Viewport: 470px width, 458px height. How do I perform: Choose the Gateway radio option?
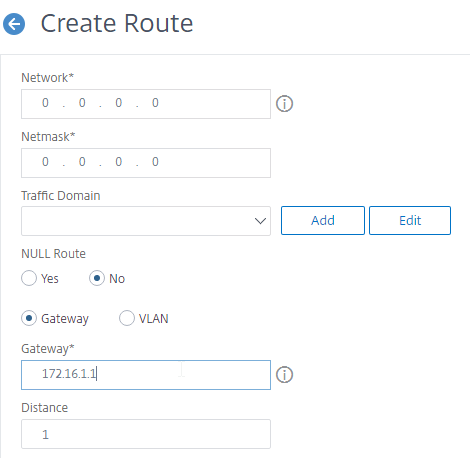tap(29, 318)
